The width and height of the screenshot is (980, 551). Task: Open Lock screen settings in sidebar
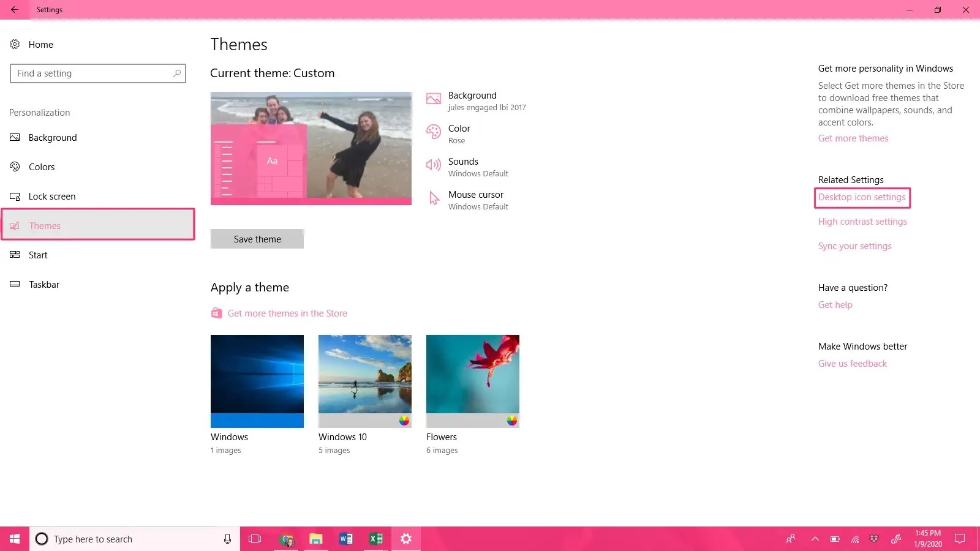click(98, 197)
